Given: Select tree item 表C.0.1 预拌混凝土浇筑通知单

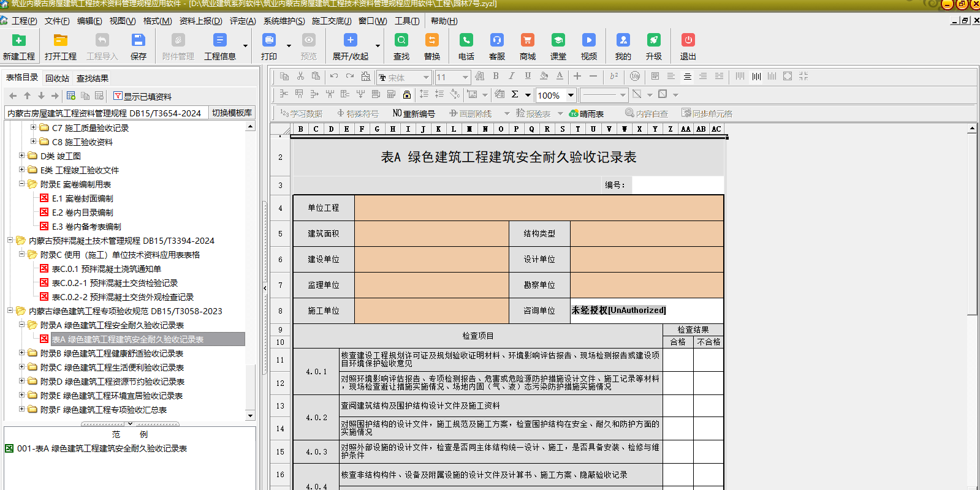Looking at the screenshot, I should coord(107,269).
